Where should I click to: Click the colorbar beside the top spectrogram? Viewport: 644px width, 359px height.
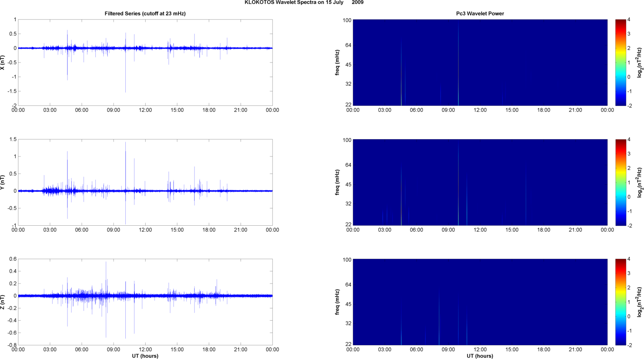620,62
